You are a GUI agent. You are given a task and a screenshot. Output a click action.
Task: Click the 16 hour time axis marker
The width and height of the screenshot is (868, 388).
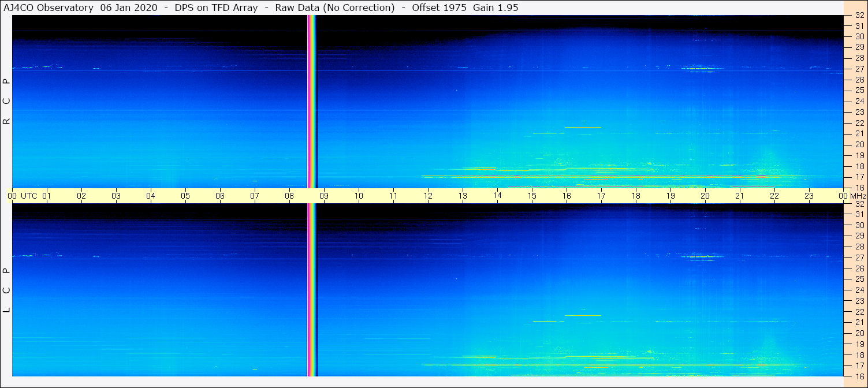point(567,196)
